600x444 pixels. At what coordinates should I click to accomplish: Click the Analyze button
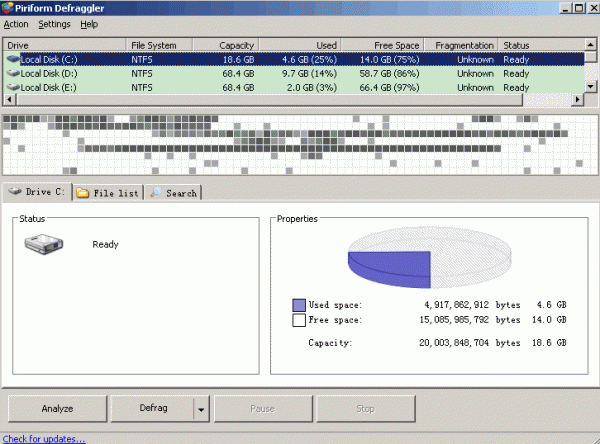coord(57,408)
